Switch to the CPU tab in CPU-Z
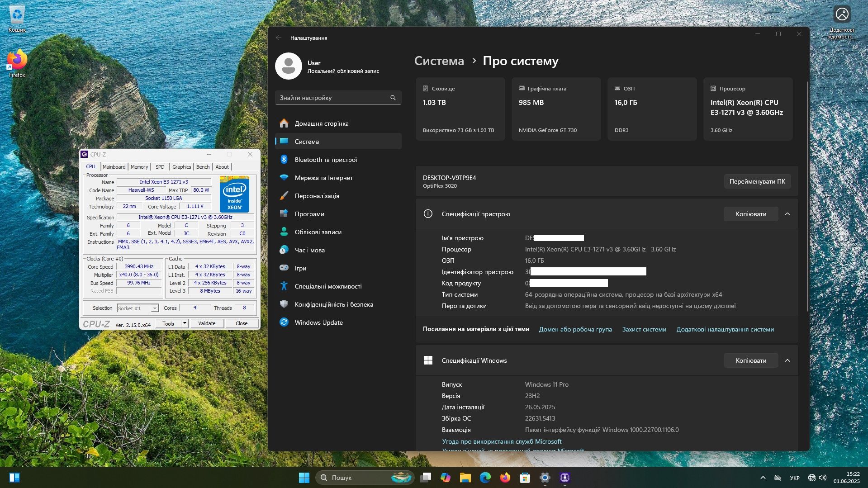Screen dimensions: 868x488 coord(91,166)
